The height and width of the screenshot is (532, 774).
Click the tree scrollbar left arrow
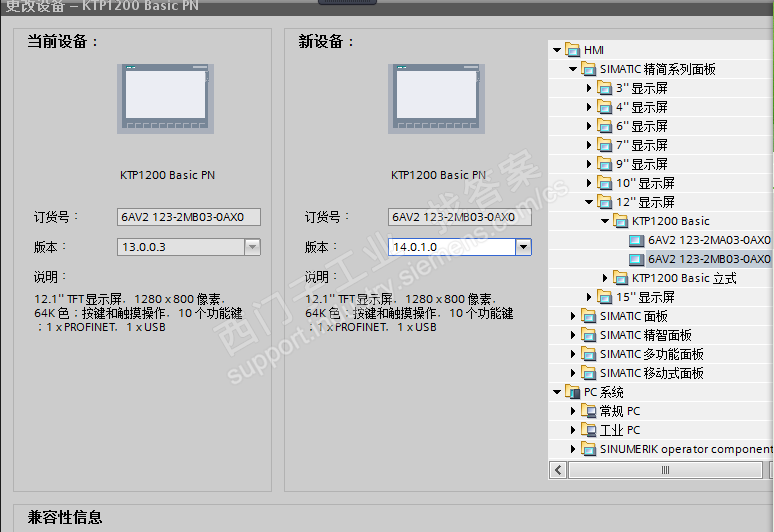coord(558,470)
